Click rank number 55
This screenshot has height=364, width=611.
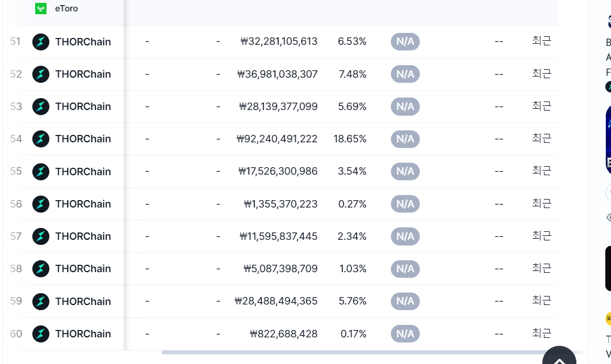(x=15, y=171)
